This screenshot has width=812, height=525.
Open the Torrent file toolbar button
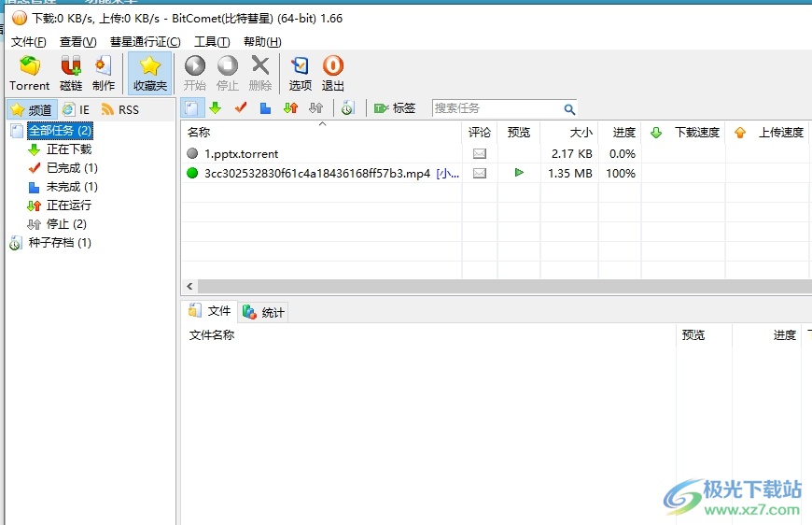(30, 73)
